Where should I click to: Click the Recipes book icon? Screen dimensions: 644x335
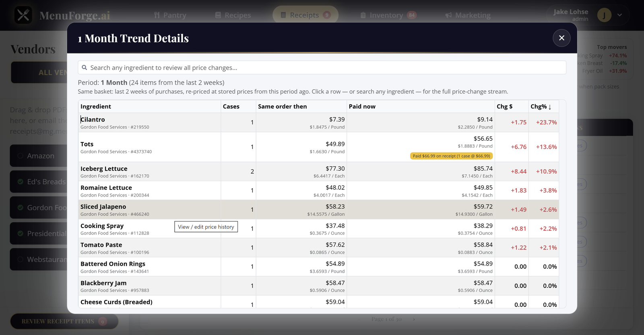click(x=218, y=15)
